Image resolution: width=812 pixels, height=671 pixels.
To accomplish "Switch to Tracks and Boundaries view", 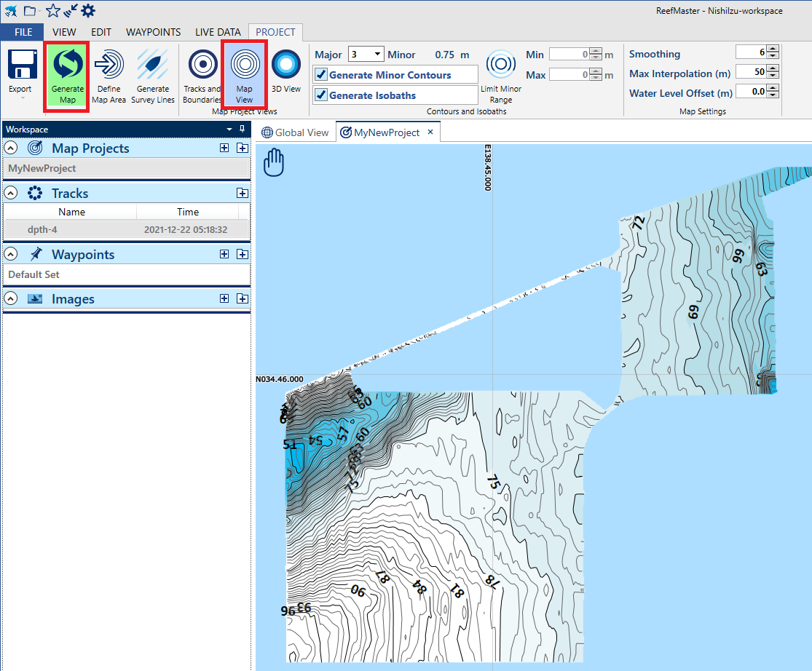I will click(x=202, y=65).
